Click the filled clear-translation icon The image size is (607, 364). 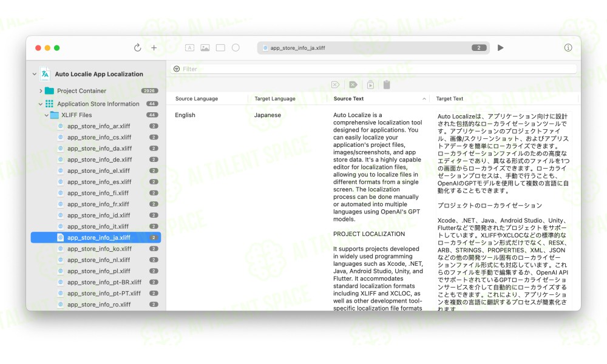(x=353, y=85)
